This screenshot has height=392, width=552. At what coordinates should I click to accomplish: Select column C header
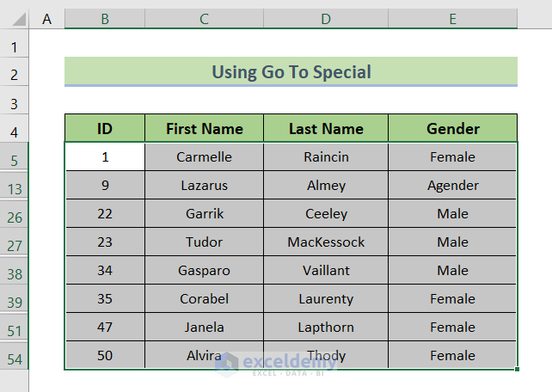(204, 18)
